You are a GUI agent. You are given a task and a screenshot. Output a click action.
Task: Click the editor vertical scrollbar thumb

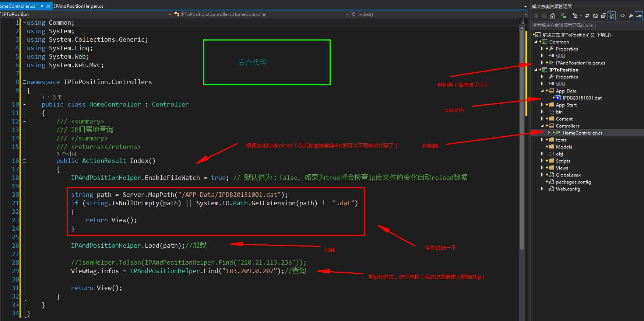click(522, 140)
